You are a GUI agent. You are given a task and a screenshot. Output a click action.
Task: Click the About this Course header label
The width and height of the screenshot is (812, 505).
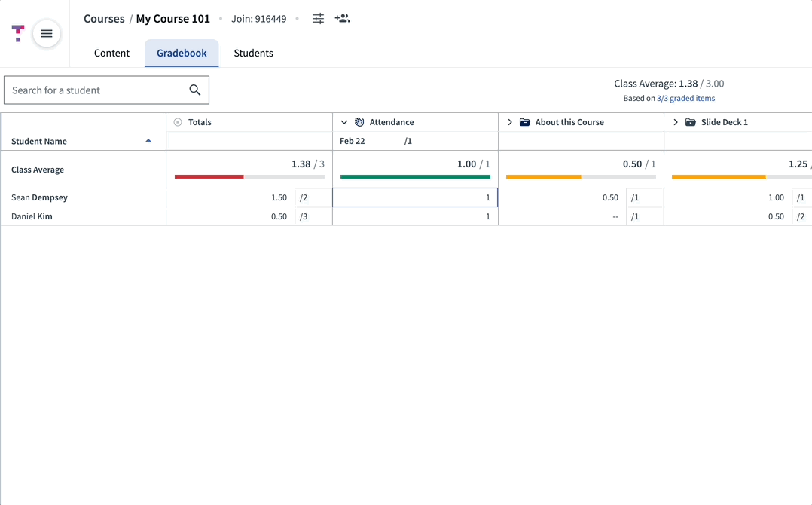coord(569,122)
